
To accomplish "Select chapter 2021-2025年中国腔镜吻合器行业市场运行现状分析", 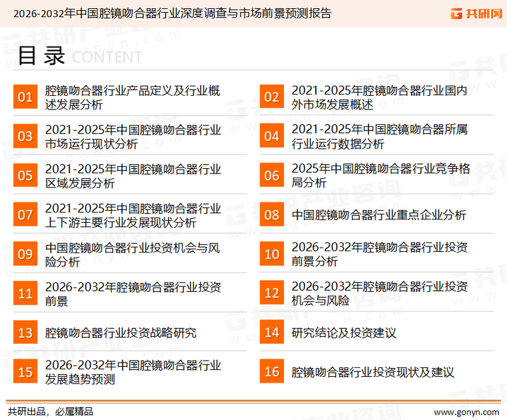I will [x=133, y=136].
